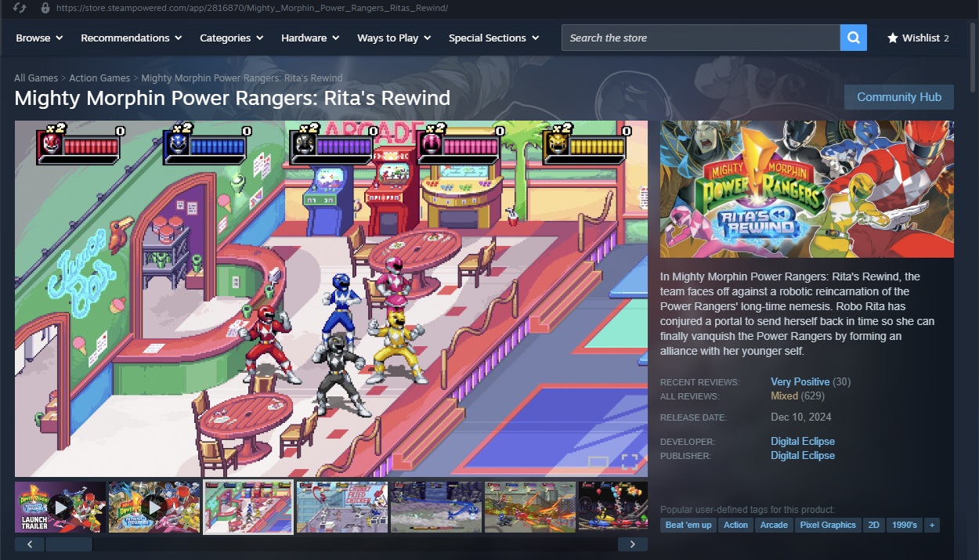Click the game title breadcrumb link
Image resolution: width=979 pixels, height=560 pixels.
pos(242,78)
